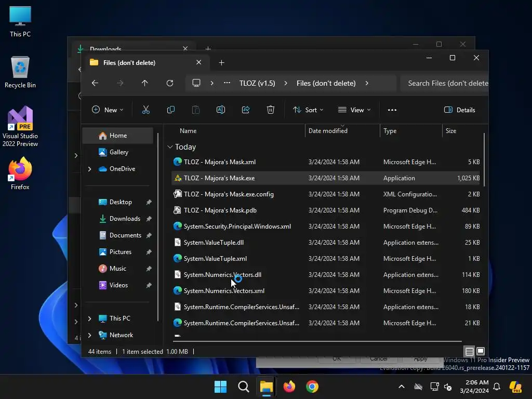532x399 pixels.
Task: Unpin Downloads using its pin icon
Action: tap(149, 219)
